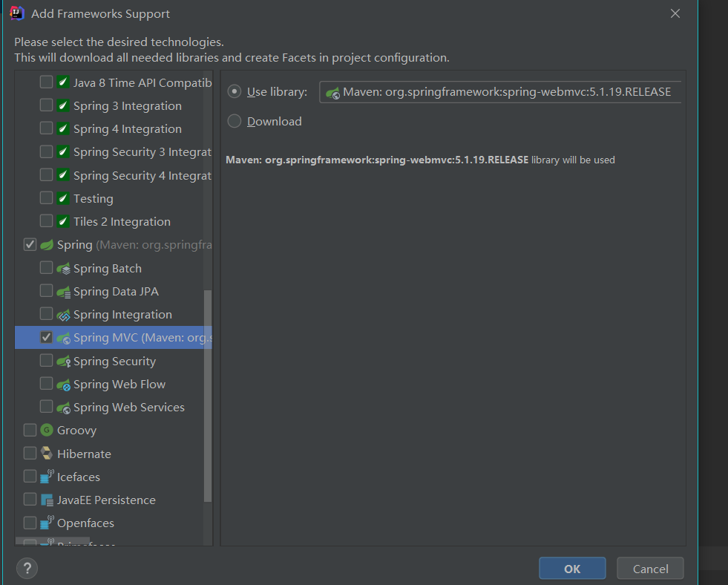Screen dimensions: 728x585
Task: Uncheck the Spring framework checkbox
Action: coord(30,244)
